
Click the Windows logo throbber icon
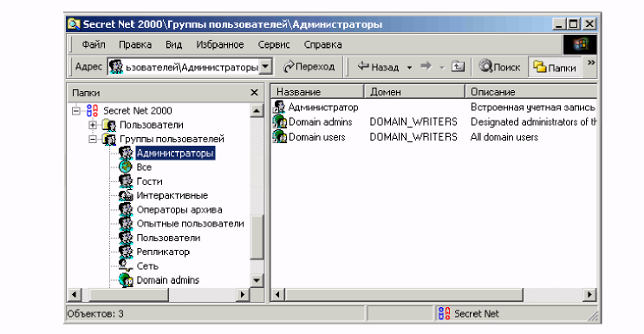click(580, 44)
